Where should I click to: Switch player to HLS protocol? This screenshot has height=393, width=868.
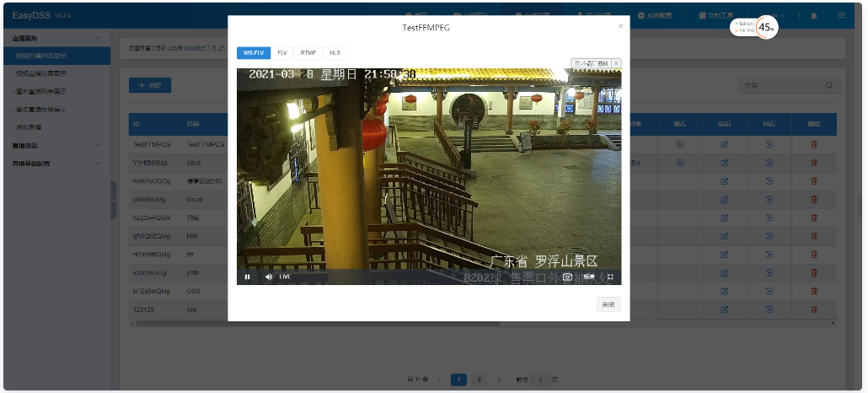click(335, 52)
